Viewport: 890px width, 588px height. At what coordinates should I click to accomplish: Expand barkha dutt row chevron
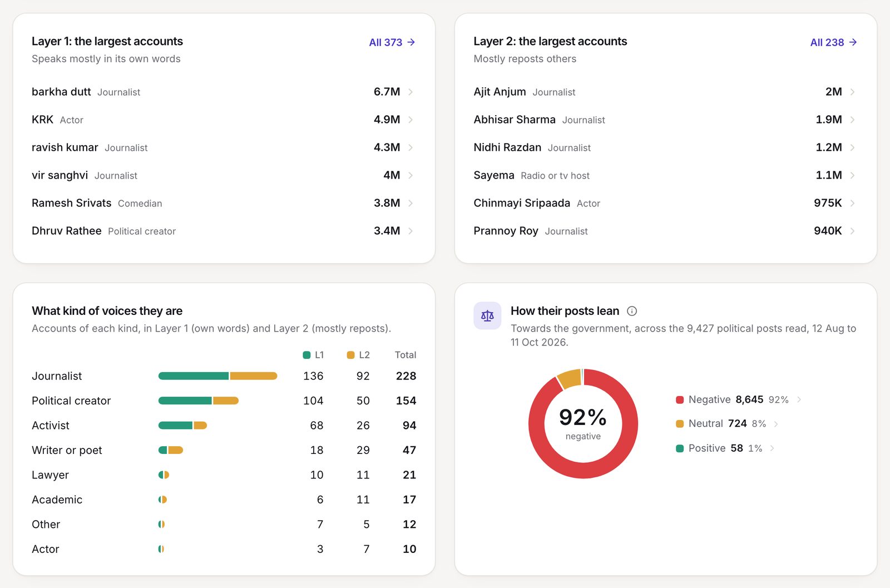(x=411, y=92)
